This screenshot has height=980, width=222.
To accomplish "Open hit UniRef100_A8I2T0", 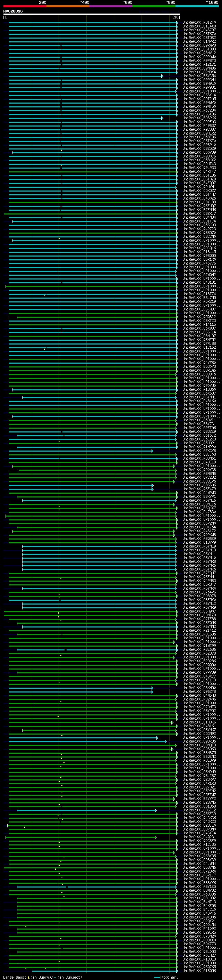I will click(x=199, y=23).
